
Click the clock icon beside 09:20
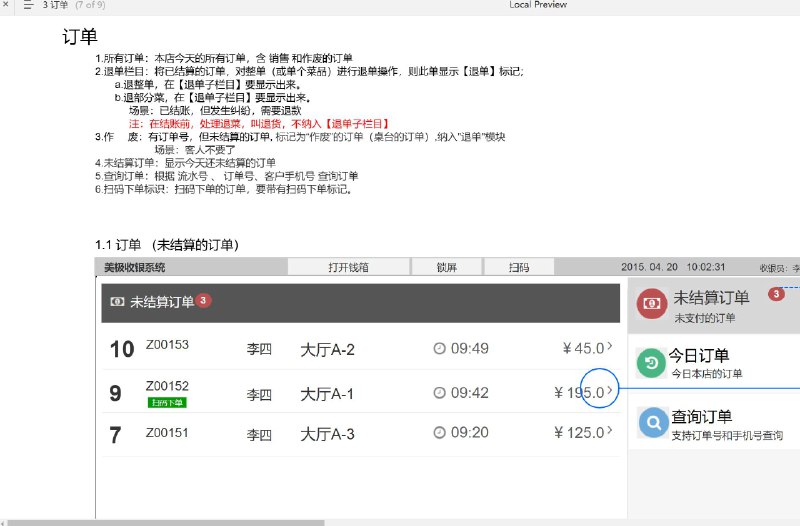439,433
